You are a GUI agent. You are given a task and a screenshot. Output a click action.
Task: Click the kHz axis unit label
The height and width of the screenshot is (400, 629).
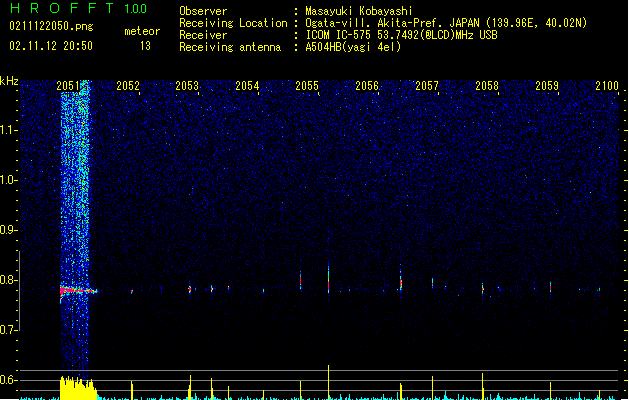(9, 81)
